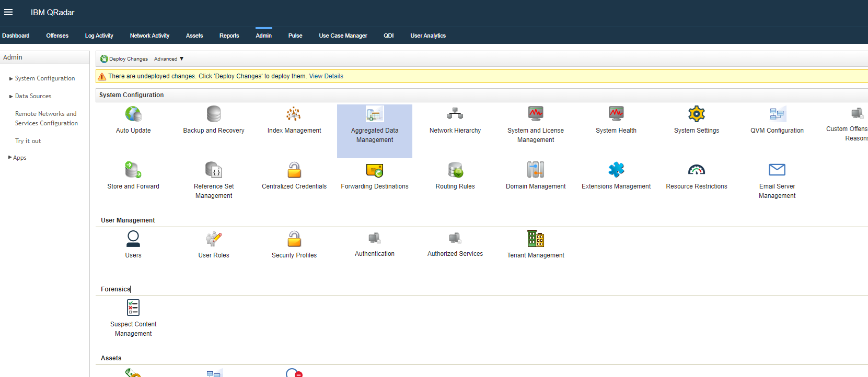Expand the Apps tree node
This screenshot has height=377, width=868.
(10, 157)
